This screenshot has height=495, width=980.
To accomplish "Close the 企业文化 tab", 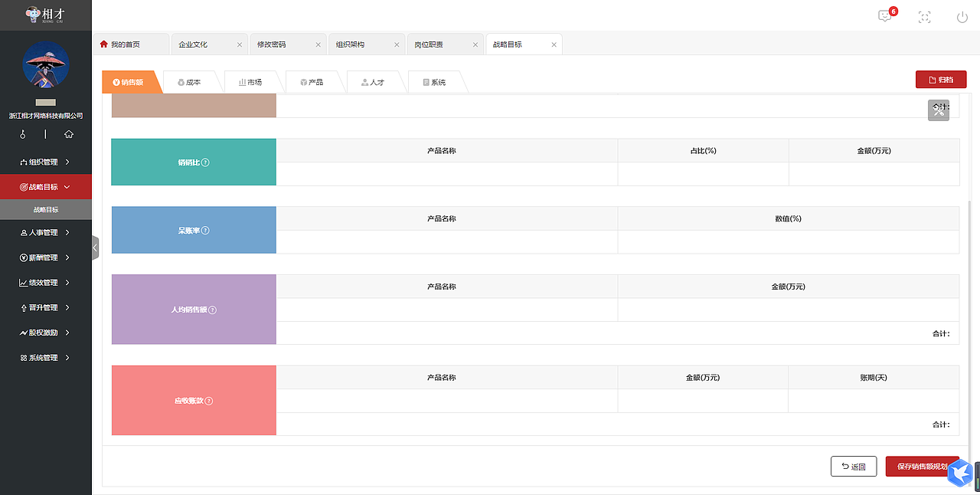I will (x=240, y=44).
